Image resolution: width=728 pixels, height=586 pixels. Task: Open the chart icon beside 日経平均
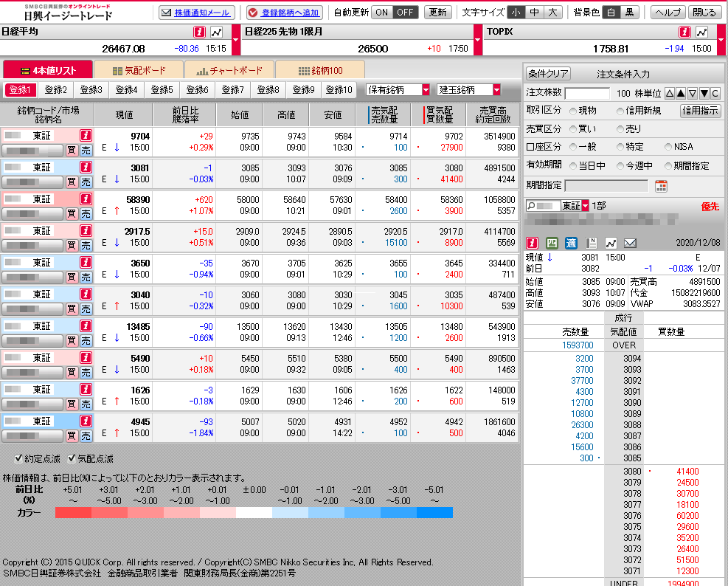(216, 32)
